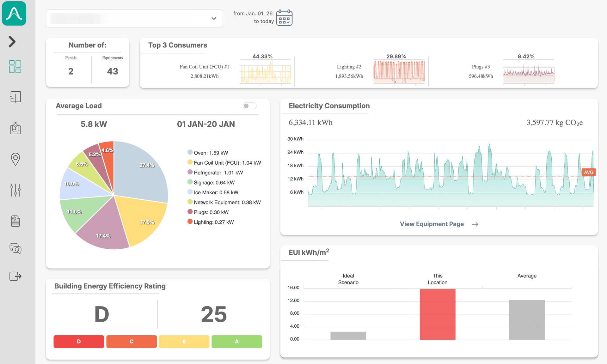
Task: Open reports using the document icon
Action: 15,221
